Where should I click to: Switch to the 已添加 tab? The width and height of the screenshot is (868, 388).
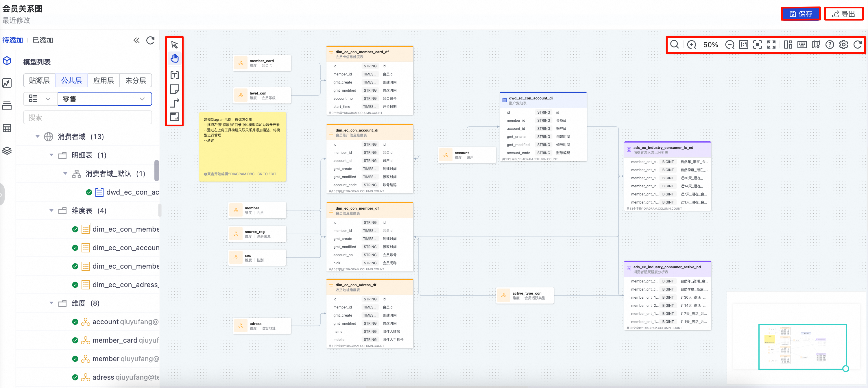click(x=43, y=40)
